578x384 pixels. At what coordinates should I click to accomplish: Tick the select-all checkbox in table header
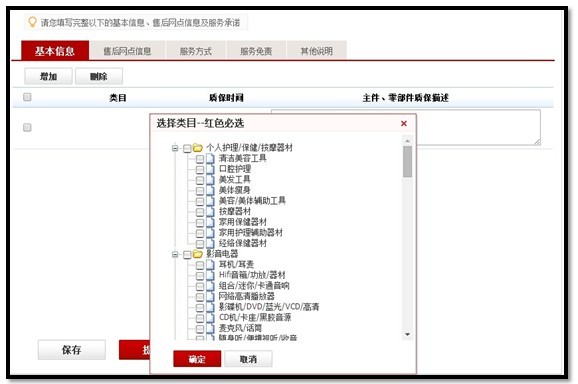(27, 97)
